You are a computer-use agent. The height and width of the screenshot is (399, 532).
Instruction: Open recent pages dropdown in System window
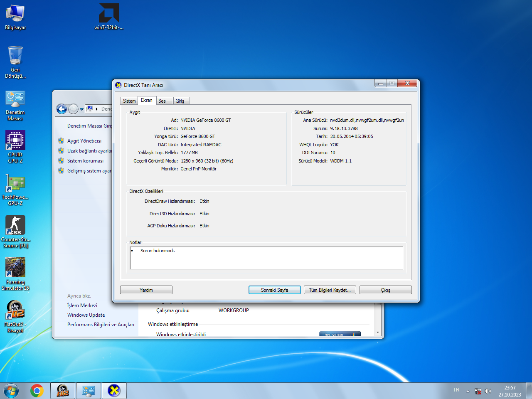coord(81,109)
